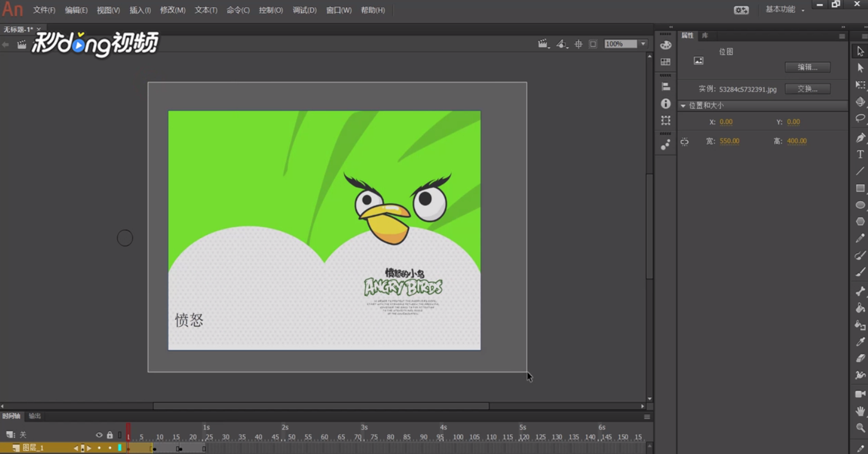
Task: Select the Text tool
Action: (x=860, y=154)
